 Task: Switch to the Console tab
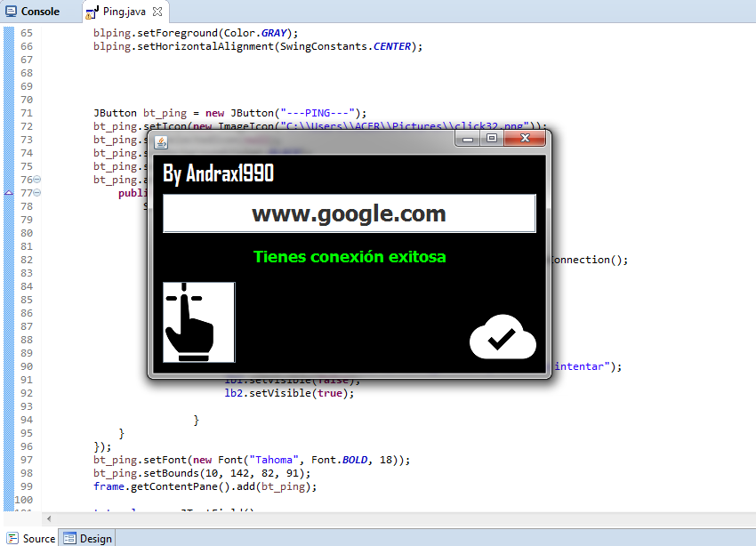33,11
